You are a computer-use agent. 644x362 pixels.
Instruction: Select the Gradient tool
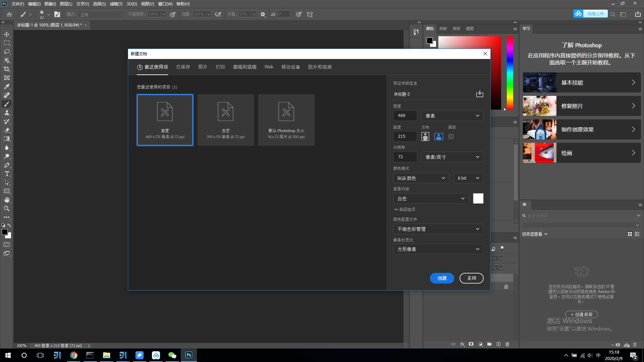pos(7,139)
